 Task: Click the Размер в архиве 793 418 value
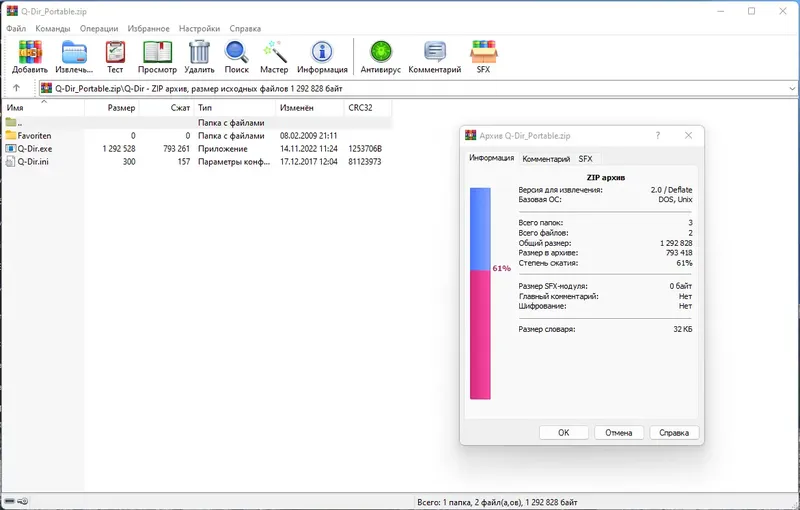(679, 252)
